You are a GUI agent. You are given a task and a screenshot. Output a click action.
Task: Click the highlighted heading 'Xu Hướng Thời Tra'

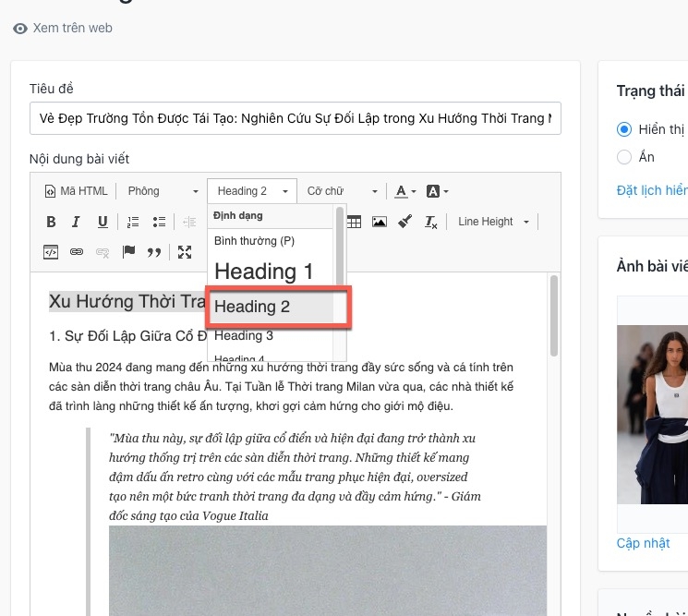coord(127,302)
